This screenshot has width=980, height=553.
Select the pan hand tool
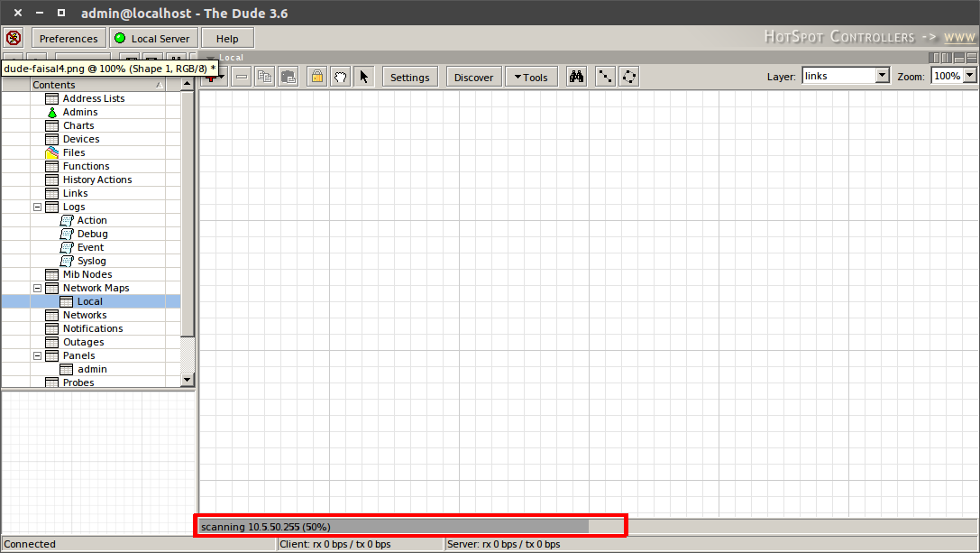tap(340, 77)
